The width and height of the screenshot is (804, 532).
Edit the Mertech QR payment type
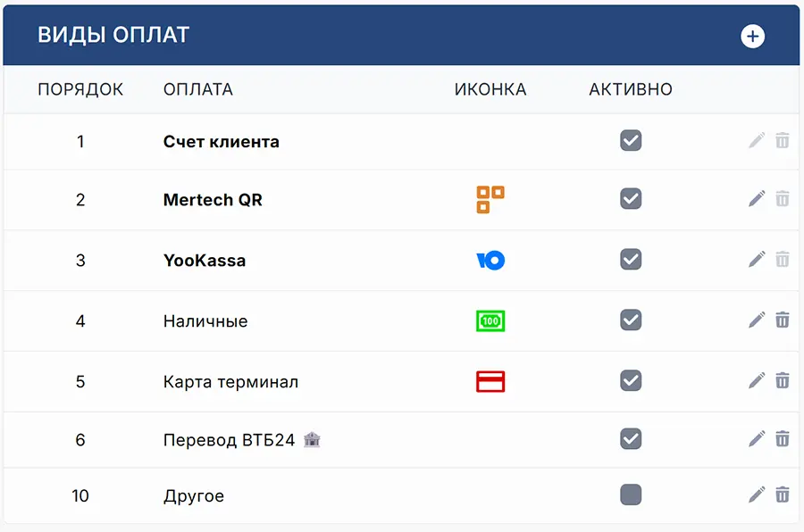pos(757,199)
